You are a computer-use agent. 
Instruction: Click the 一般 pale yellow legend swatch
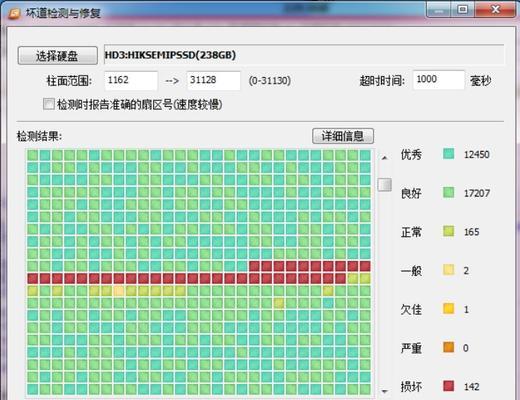point(449,270)
